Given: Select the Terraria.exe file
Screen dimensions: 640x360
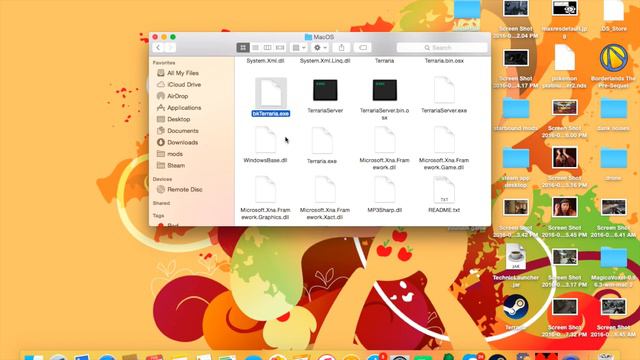Looking at the screenshot, I should [x=322, y=145].
